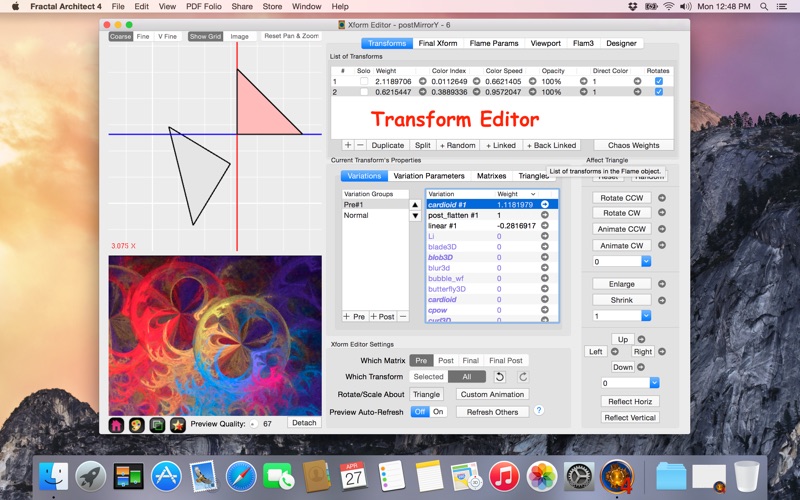
Task: Select Post in Which Matrix
Action: (x=446, y=360)
